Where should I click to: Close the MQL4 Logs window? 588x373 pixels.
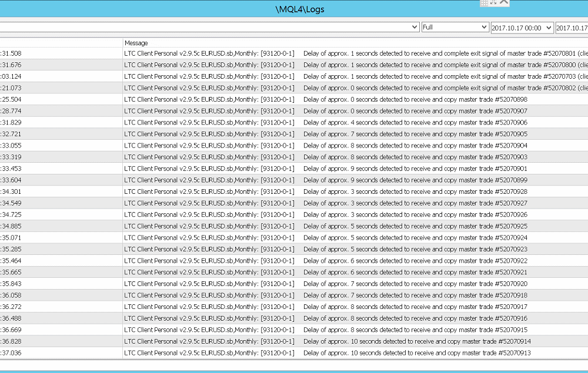[504, 2]
